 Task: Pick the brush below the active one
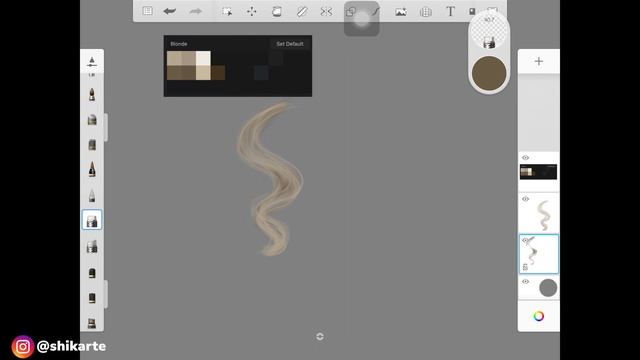coord(92,246)
